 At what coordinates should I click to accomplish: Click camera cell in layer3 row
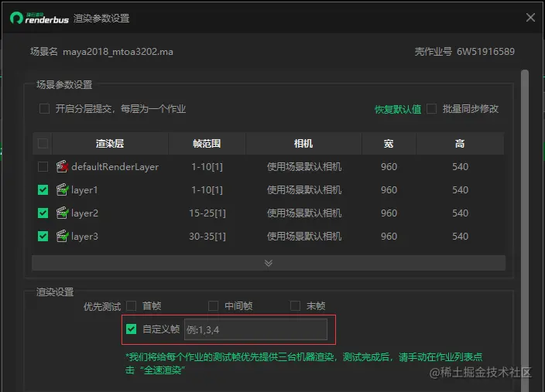click(304, 237)
